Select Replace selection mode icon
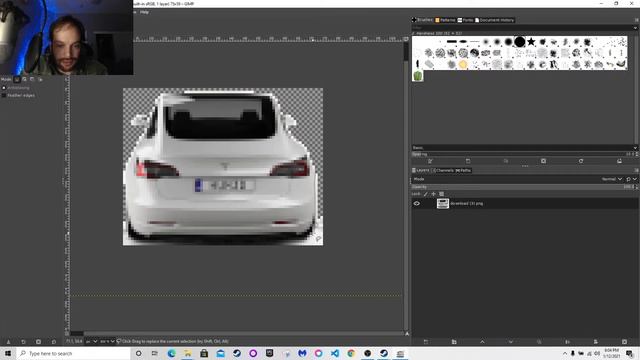Screen dimensions: 640x360 pos(17,79)
